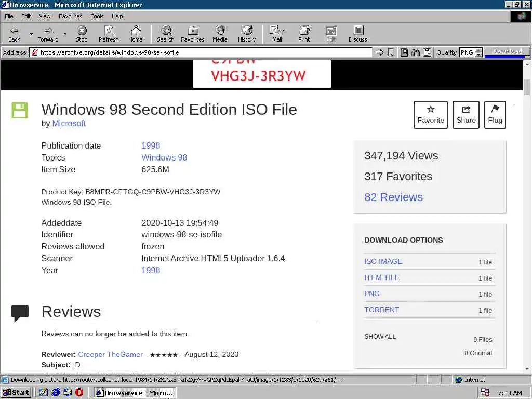
Task: Open the Favorites toolbar pane
Action: click(193, 34)
